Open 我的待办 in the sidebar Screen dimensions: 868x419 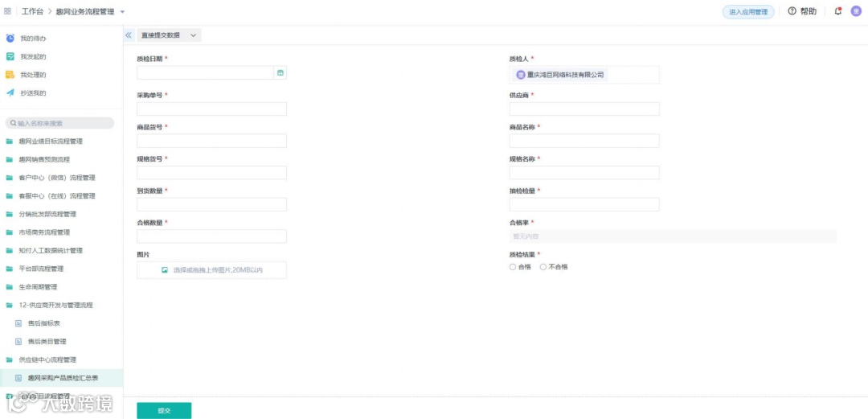point(33,39)
